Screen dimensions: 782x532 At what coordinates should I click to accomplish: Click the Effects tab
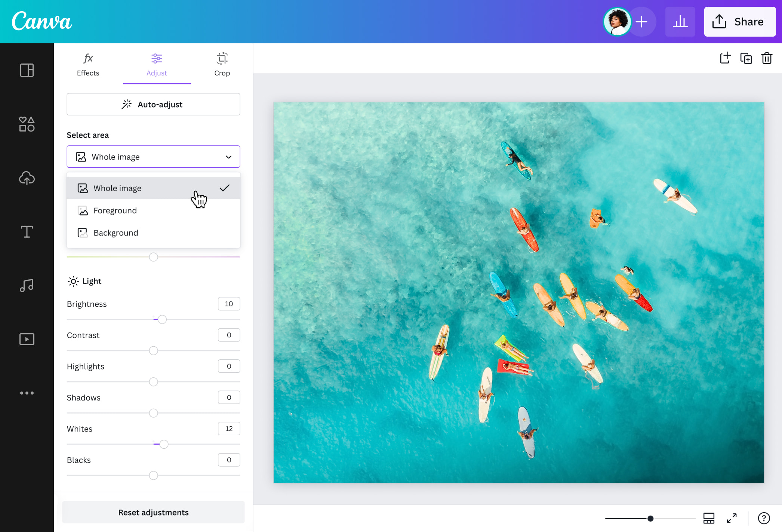[x=88, y=64]
